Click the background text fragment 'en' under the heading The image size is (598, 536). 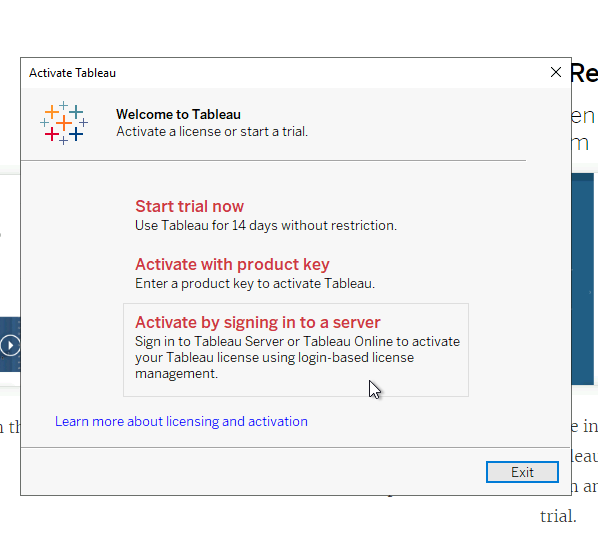[583, 116]
